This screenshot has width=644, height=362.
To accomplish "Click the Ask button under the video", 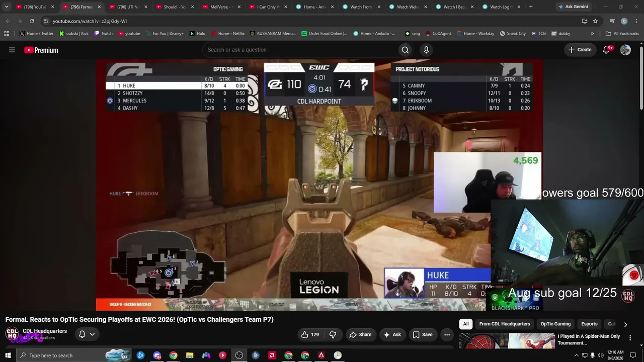I will [392, 334].
